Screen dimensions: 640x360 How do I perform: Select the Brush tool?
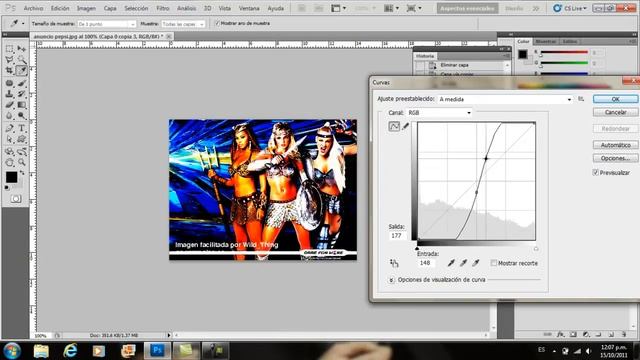point(22,83)
